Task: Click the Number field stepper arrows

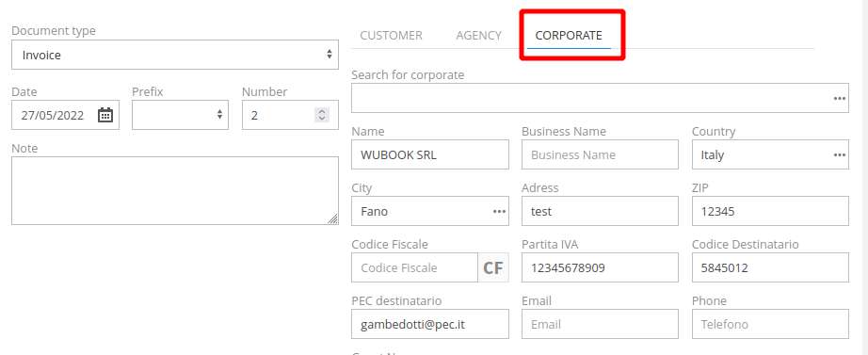Action: [x=322, y=115]
